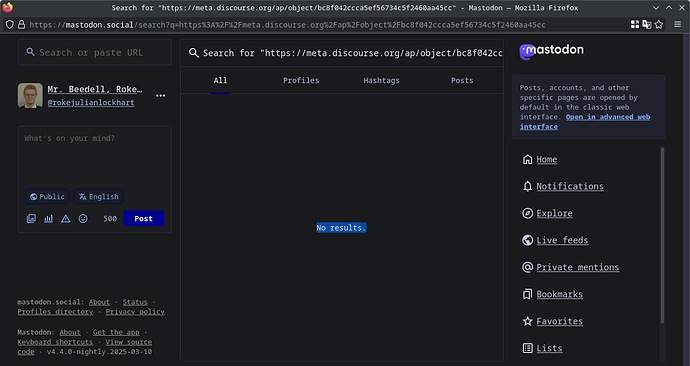Open the Live feeds link

point(562,240)
